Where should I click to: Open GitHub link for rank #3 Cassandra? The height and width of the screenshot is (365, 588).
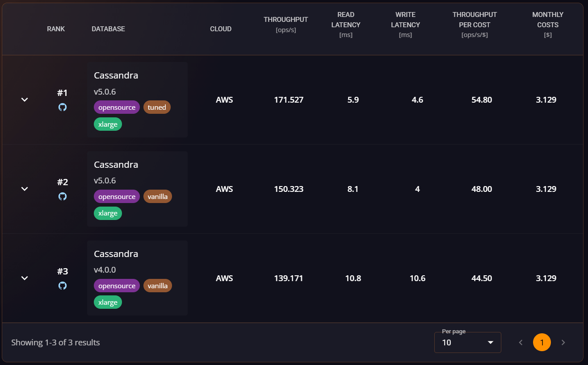tap(63, 286)
